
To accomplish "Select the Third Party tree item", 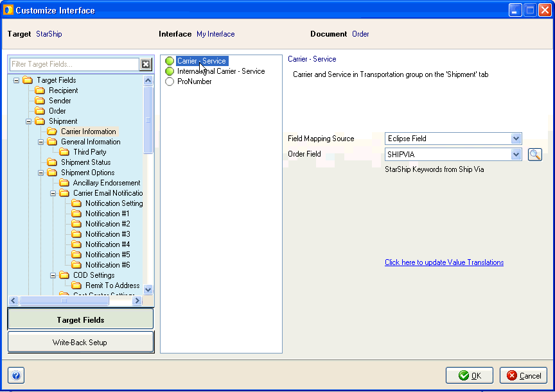I will [90, 152].
